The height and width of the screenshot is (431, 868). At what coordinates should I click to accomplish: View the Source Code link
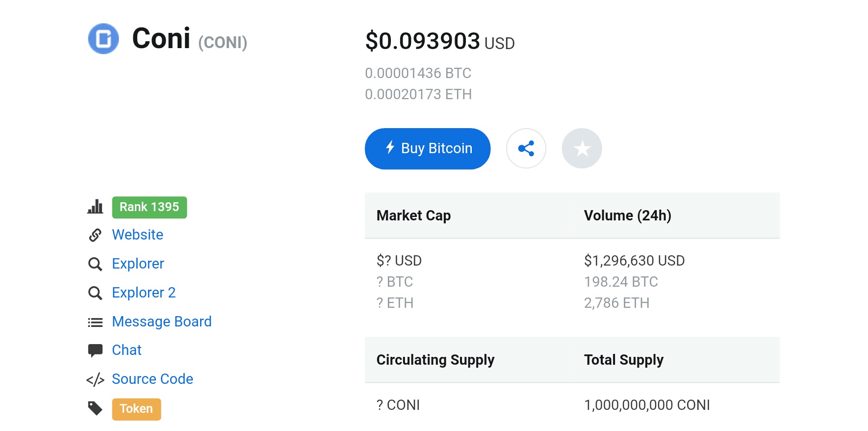pos(153,379)
